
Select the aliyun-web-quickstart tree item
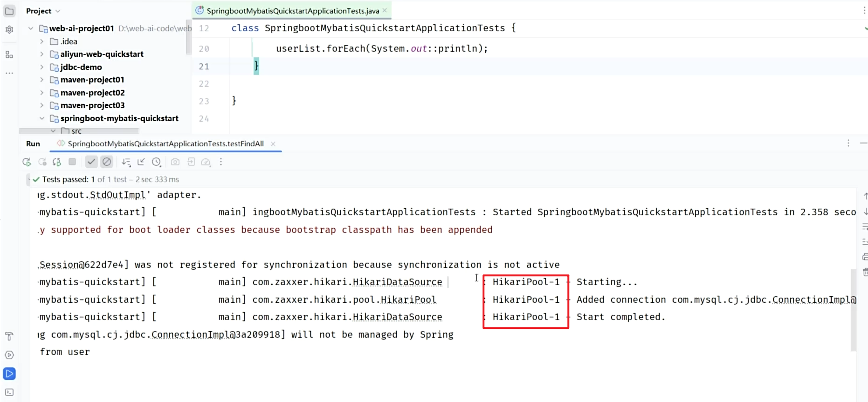[102, 54]
